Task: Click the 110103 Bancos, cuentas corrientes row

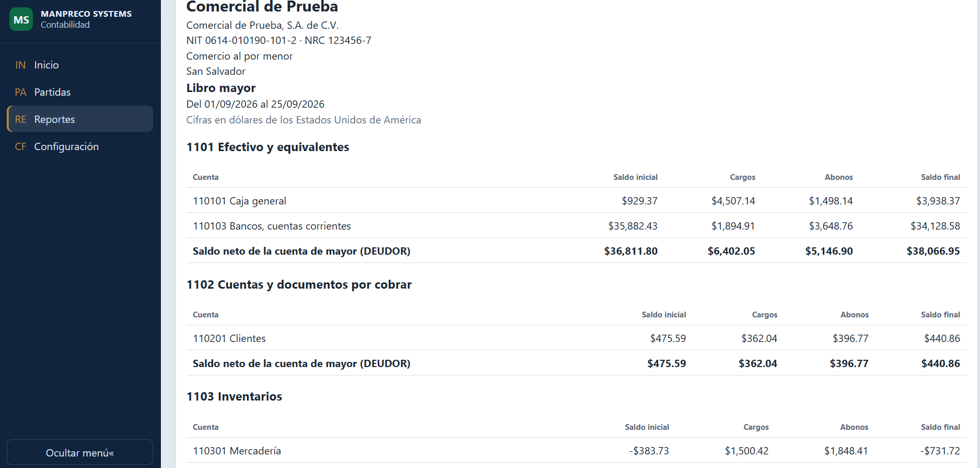Action: (x=576, y=225)
